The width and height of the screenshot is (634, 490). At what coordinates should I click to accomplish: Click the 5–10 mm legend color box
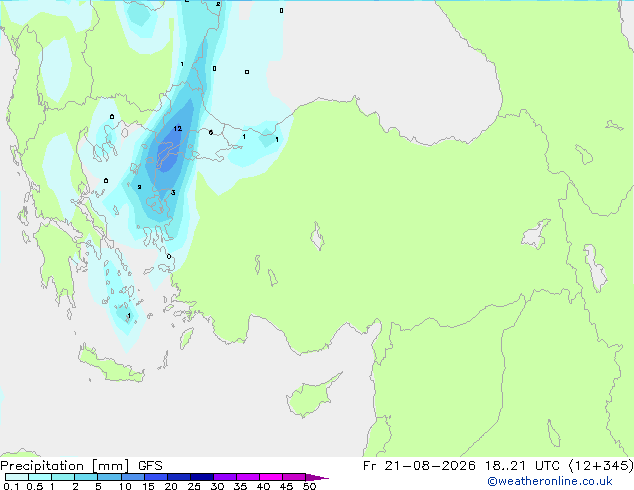(109, 477)
